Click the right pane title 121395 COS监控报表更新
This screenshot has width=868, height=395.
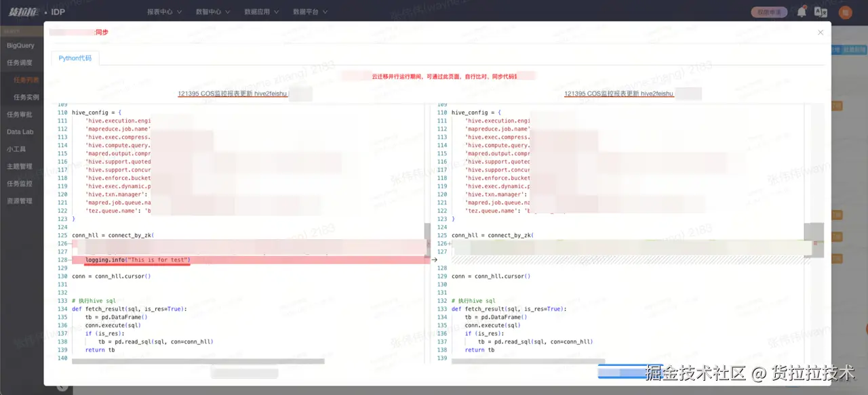click(x=619, y=93)
